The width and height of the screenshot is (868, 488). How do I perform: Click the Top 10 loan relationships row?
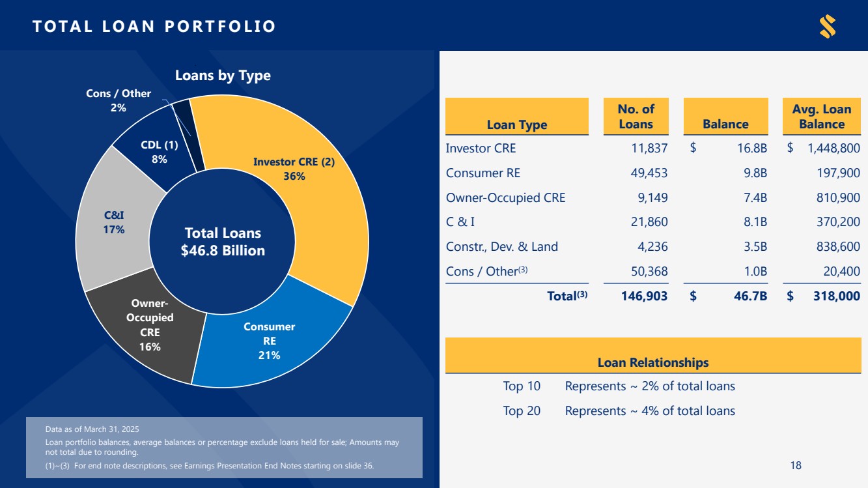pyautogui.click(x=619, y=386)
